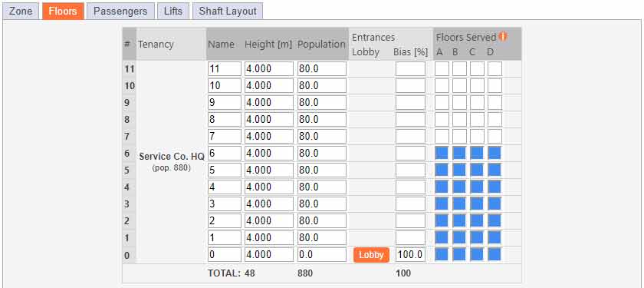Click the floor 11 Name field
Screen dimensions: 644x288
225,68
